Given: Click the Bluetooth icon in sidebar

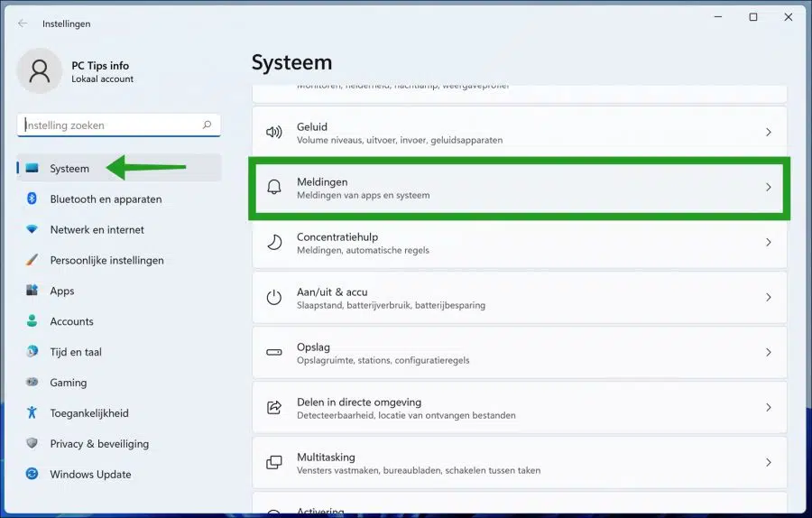Looking at the screenshot, I should pyautogui.click(x=32, y=199).
